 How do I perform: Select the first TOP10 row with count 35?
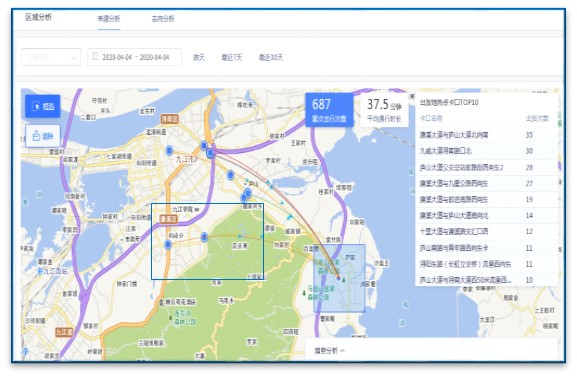pos(486,135)
